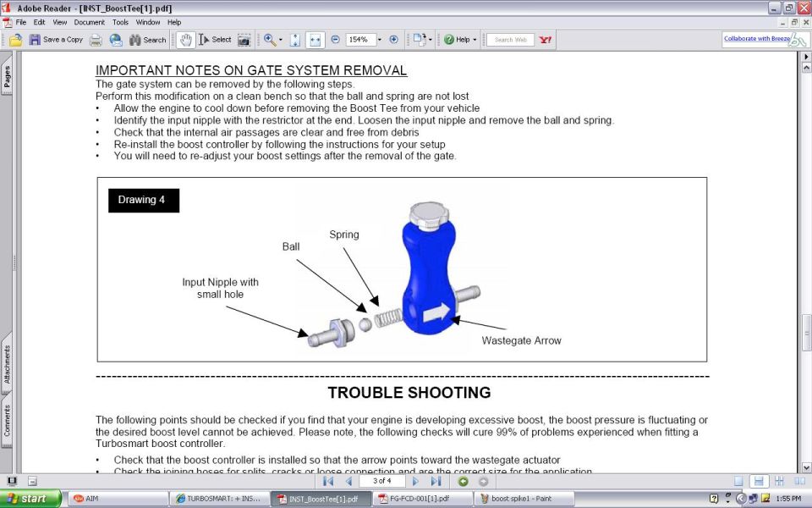Open the Search binoculars tool

click(147, 40)
